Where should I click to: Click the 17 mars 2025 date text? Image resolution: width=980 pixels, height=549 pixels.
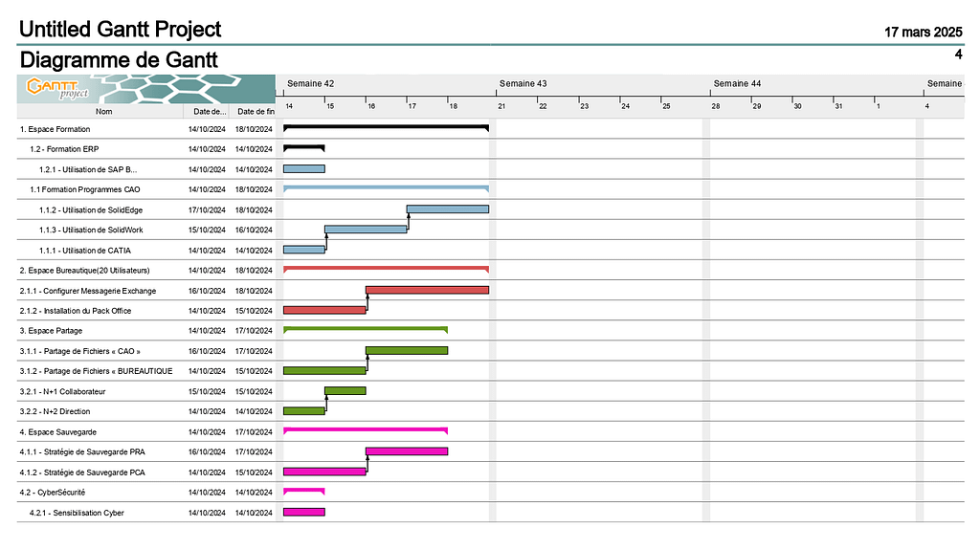[x=923, y=33]
